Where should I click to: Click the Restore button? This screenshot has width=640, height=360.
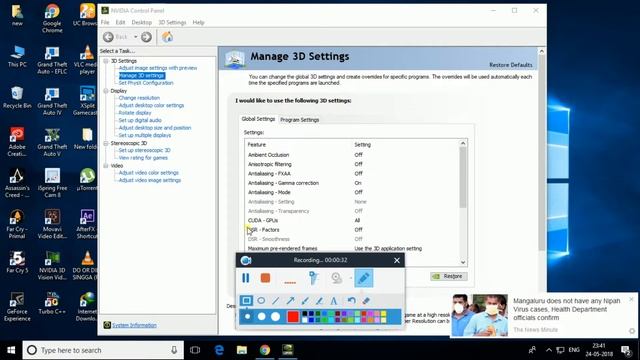coord(449,276)
